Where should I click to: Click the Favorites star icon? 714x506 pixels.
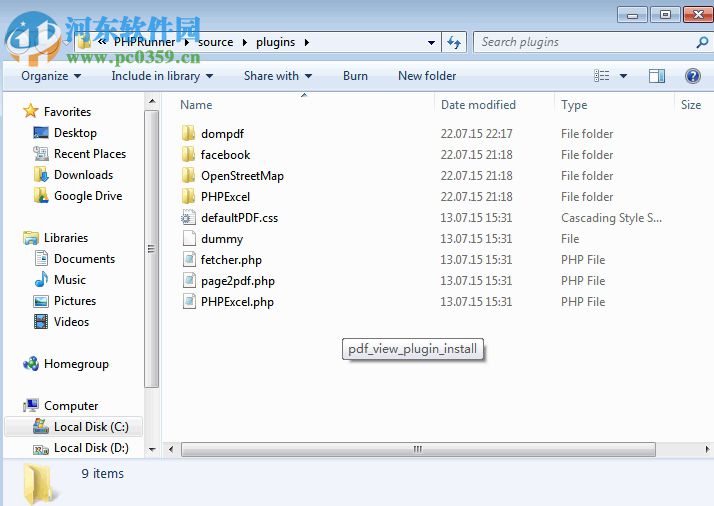click(31, 111)
